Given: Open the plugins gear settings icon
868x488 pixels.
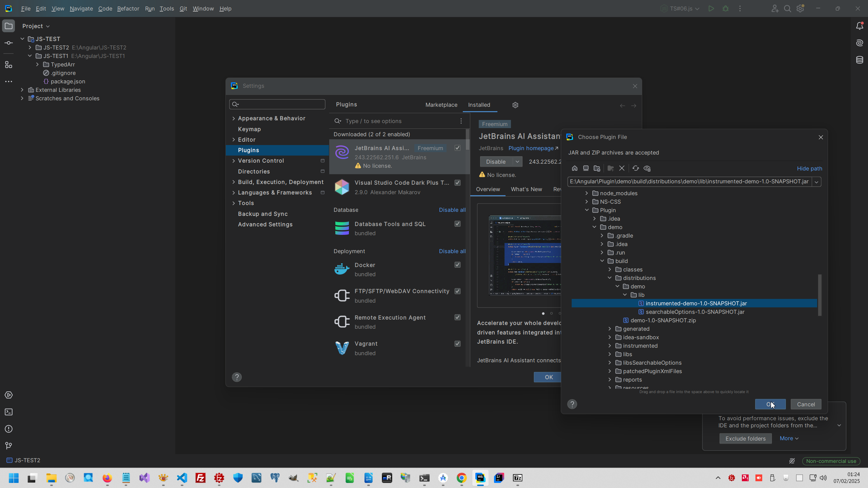Looking at the screenshot, I should (515, 105).
